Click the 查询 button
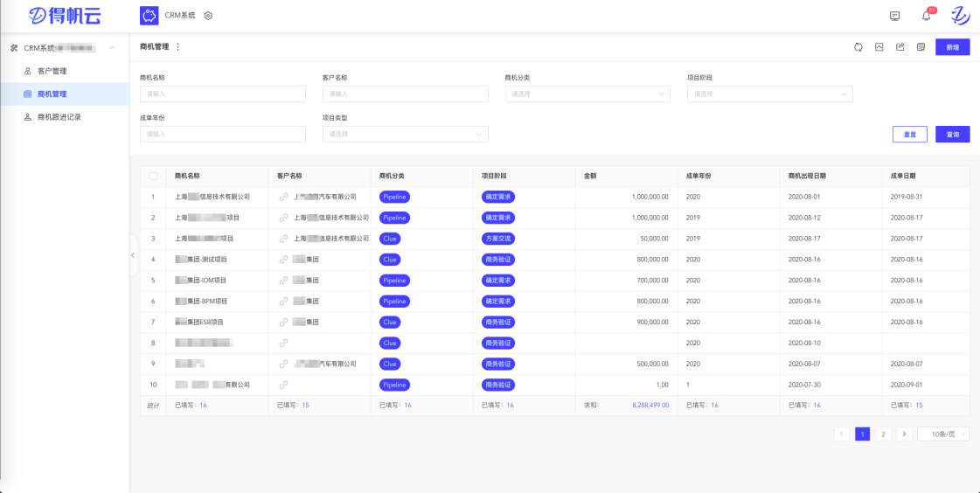The image size is (980, 493). point(953,135)
